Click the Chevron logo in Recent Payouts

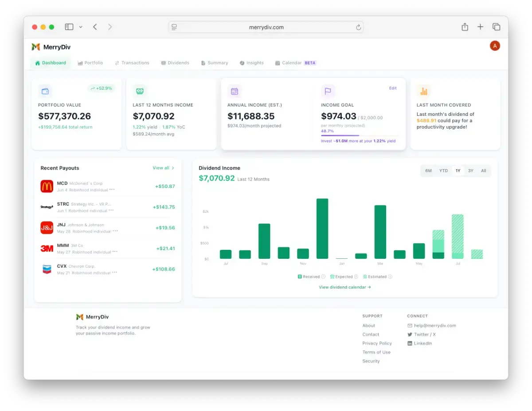coord(47,269)
